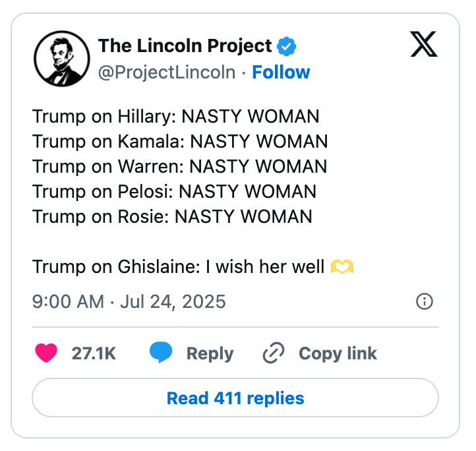Click the blue reply speech bubble icon
Screen dimensions: 476x451
(161, 353)
